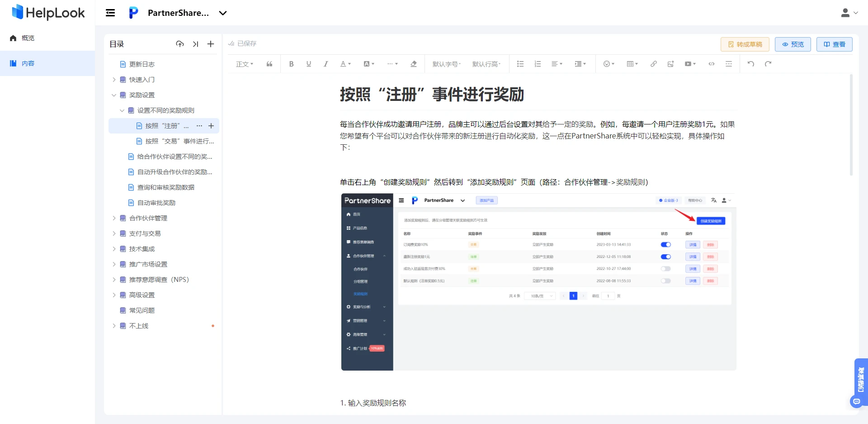Open the 正文 paragraph style dropdown
This screenshot has height=424, width=868.
(x=244, y=64)
